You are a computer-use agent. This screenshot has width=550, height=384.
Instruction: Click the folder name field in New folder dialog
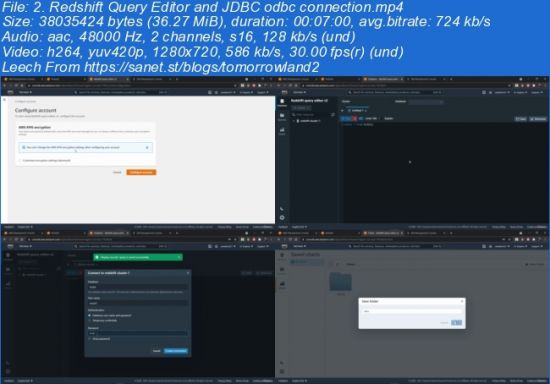coord(412,311)
